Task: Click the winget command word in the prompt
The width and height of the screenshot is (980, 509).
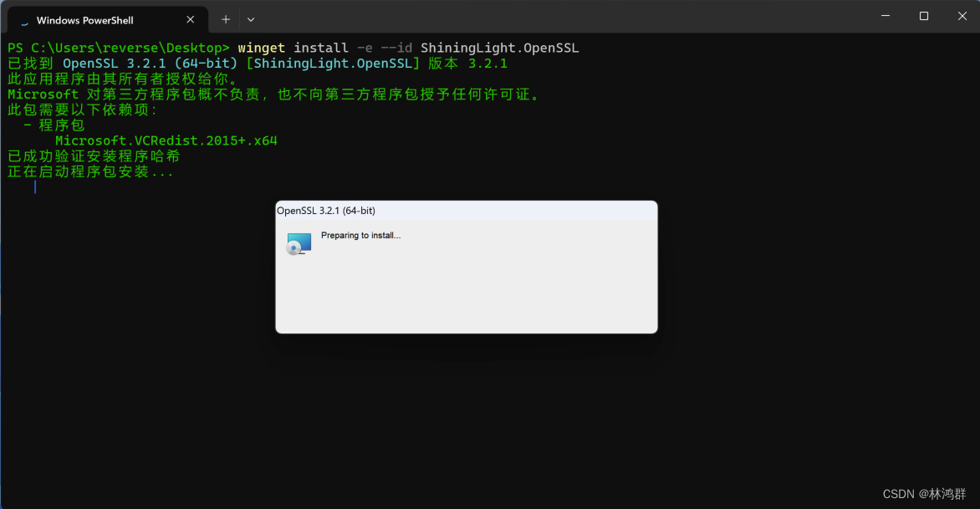Action: pyautogui.click(x=261, y=48)
